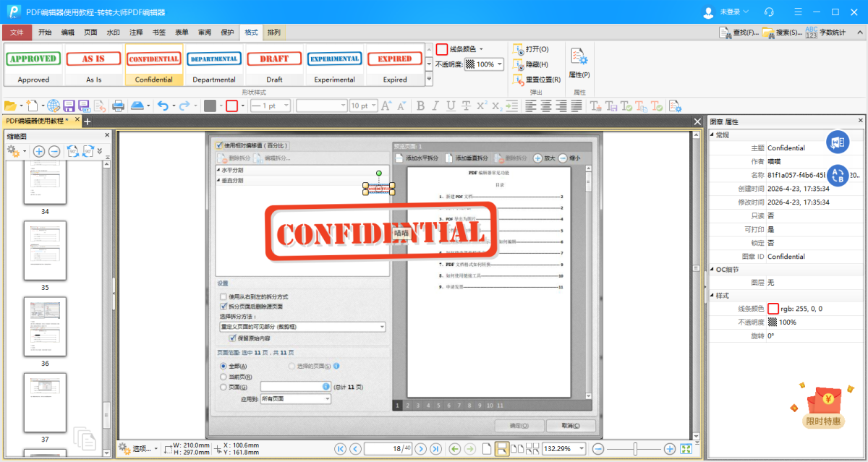Zoom in thumbnails with plus icon
Image resolution: width=868 pixels, height=462 pixels.
[39, 151]
